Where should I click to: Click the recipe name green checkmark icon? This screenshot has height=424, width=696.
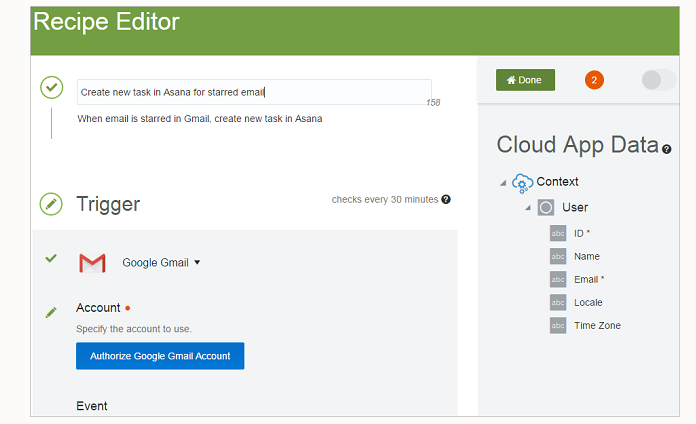click(51, 88)
